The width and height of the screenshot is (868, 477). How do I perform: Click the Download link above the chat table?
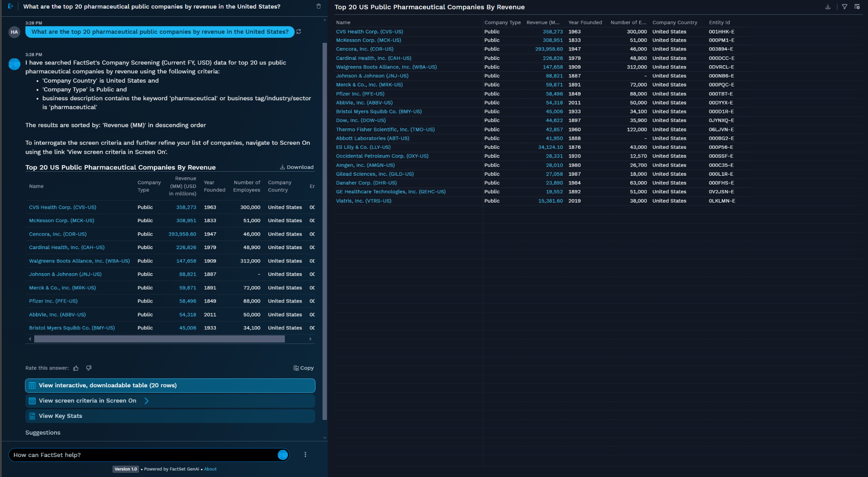(297, 167)
